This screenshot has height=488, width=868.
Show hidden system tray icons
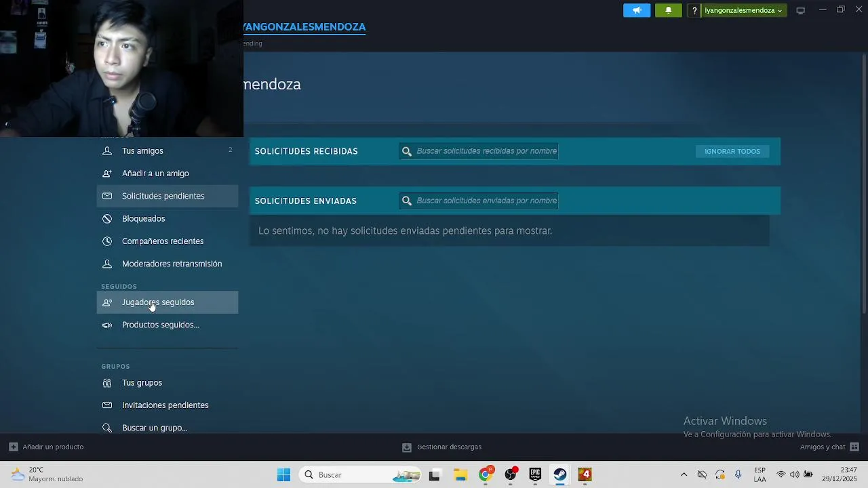point(684,474)
